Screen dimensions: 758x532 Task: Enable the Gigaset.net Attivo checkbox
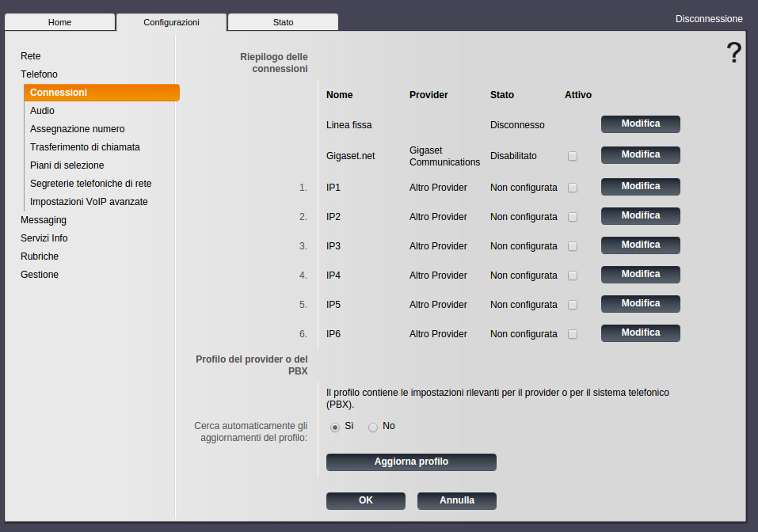click(x=573, y=156)
